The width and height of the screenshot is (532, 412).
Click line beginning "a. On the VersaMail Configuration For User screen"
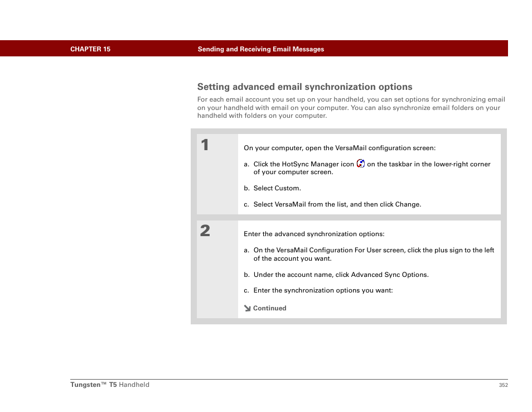coord(369,250)
